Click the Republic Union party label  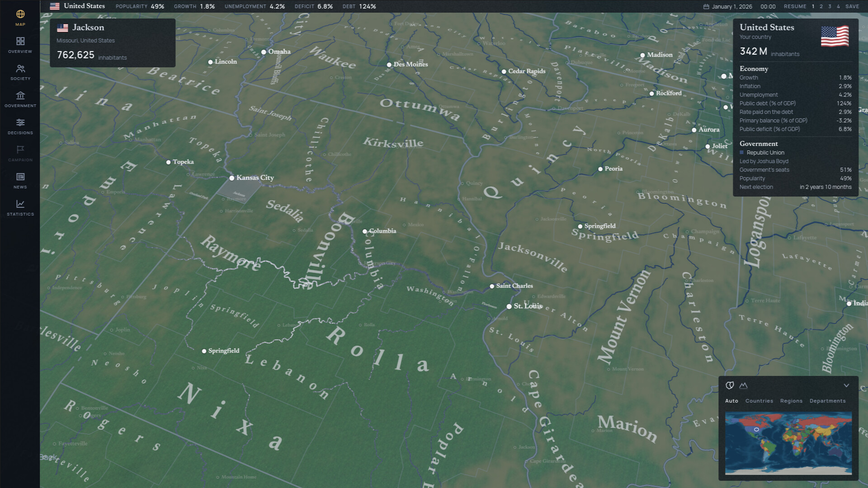(x=765, y=153)
